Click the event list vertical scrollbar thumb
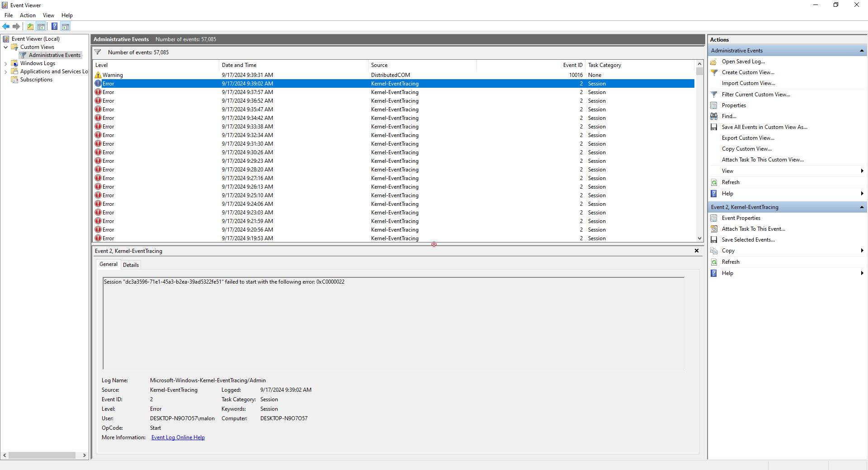 click(699, 71)
